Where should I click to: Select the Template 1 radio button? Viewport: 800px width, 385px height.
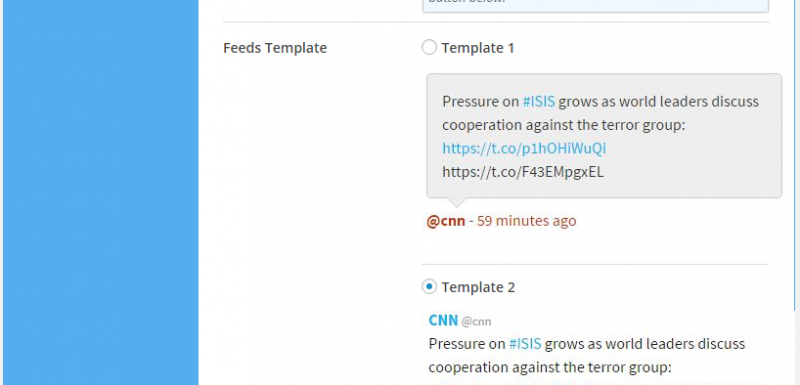[429, 47]
